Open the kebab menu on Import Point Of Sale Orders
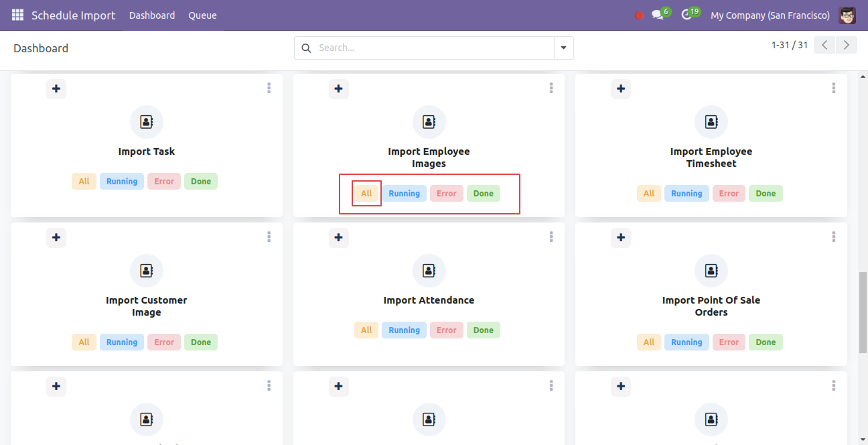This screenshot has height=445, width=868. coord(834,237)
